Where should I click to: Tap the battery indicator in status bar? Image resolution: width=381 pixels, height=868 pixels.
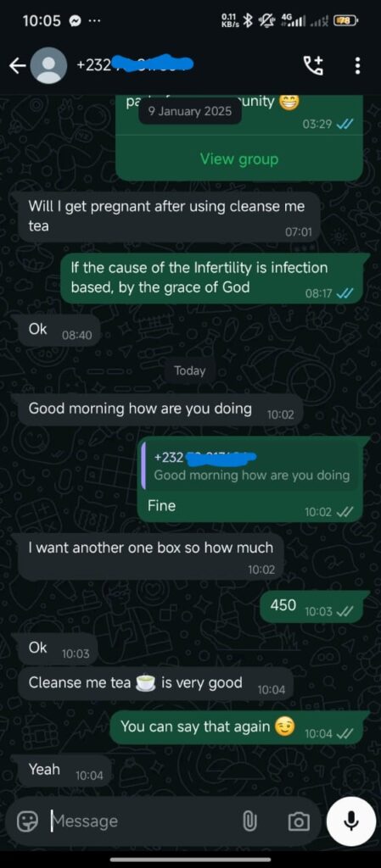click(347, 21)
